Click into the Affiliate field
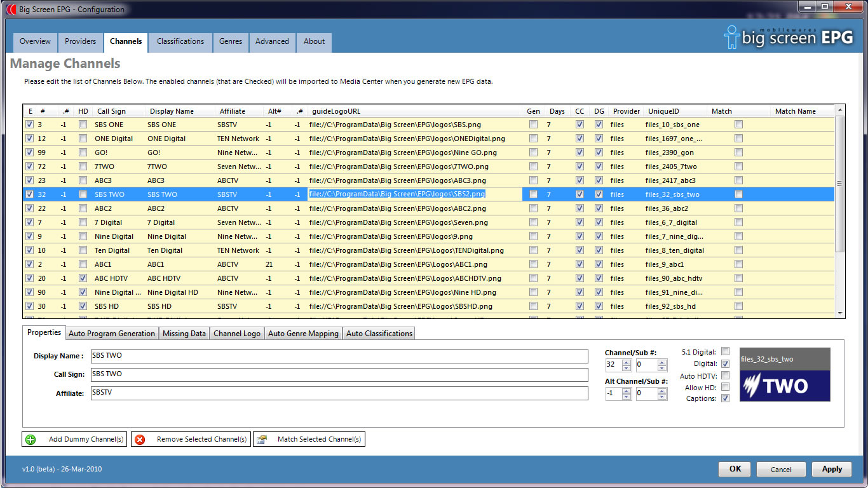868x488 pixels. (x=339, y=393)
